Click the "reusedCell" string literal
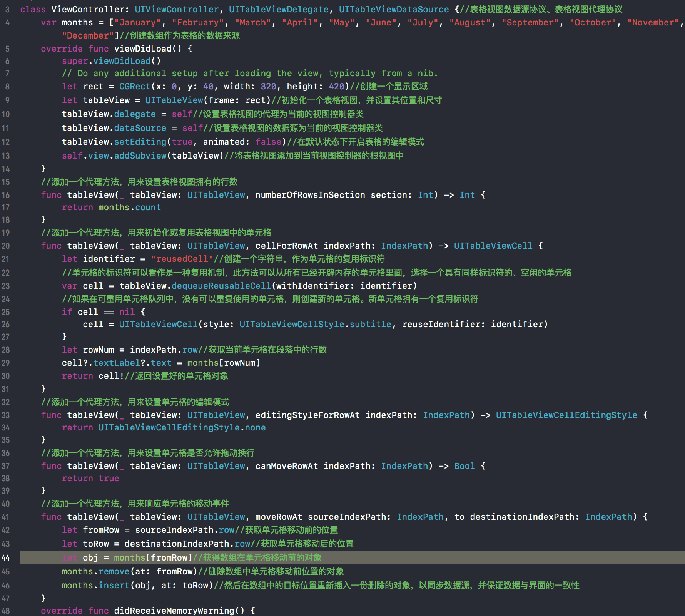The height and width of the screenshot is (616, 685). pos(182,259)
